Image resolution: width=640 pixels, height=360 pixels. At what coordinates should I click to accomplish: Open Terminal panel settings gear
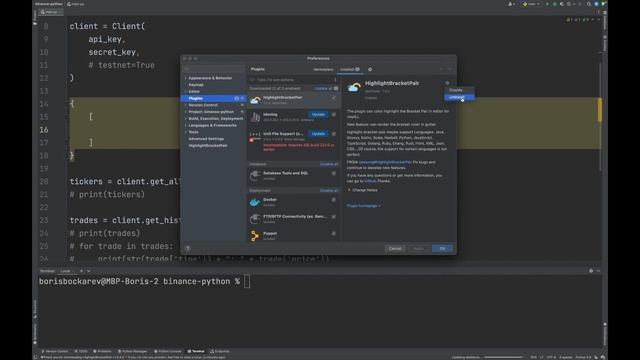(x=591, y=271)
